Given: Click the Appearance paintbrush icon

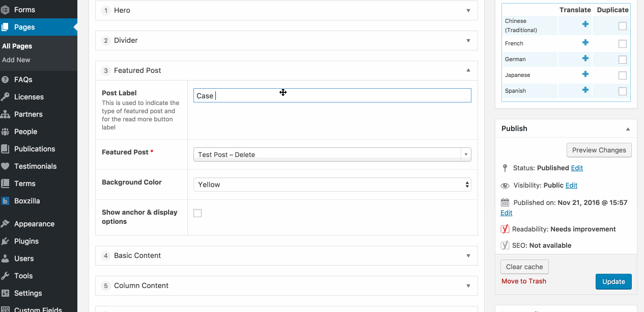Looking at the screenshot, I should pyautogui.click(x=5, y=224).
